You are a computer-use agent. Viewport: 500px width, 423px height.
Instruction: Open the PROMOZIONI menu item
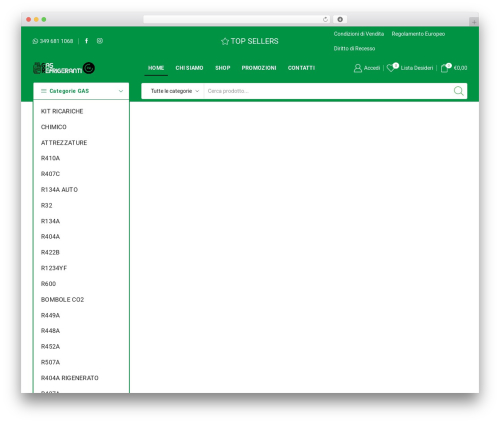pos(259,68)
